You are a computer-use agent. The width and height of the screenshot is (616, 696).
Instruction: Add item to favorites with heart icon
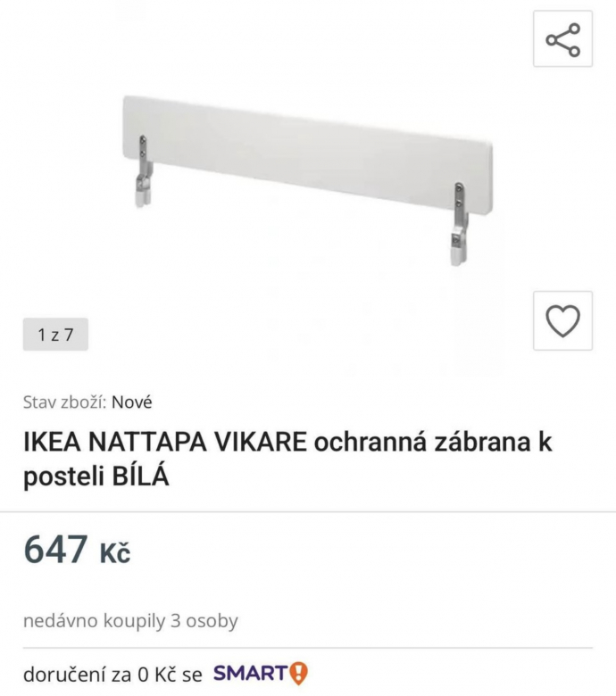point(562,320)
